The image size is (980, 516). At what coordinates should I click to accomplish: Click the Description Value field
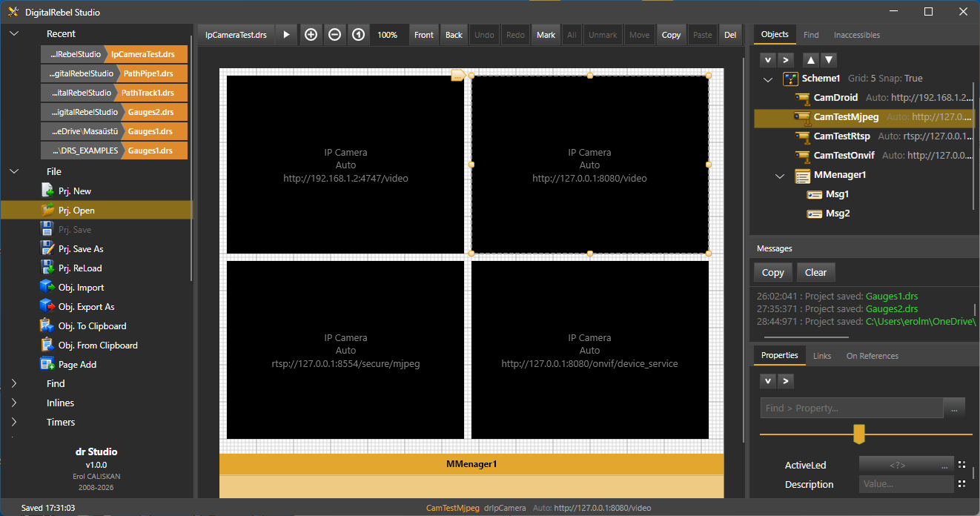[906, 484]
